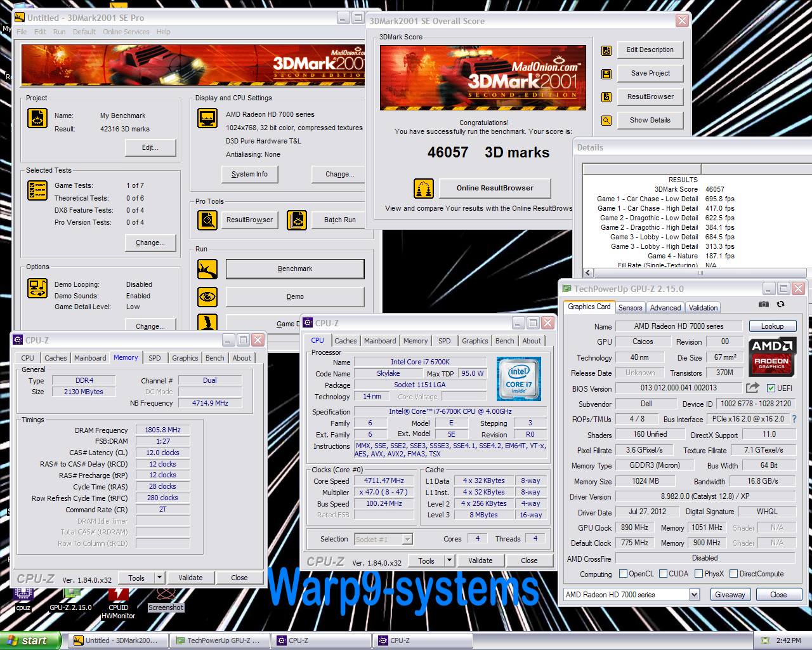
Task: Open the Run menu in 3DMark2001
Action: (x=60, y=32)
